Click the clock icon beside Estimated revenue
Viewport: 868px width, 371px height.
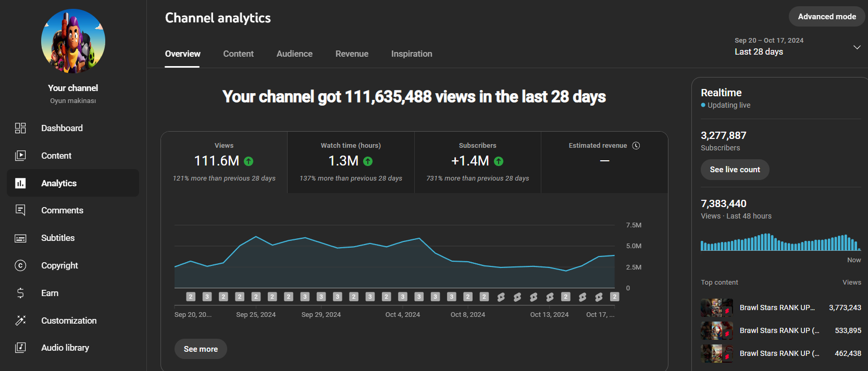coord(636,146)
